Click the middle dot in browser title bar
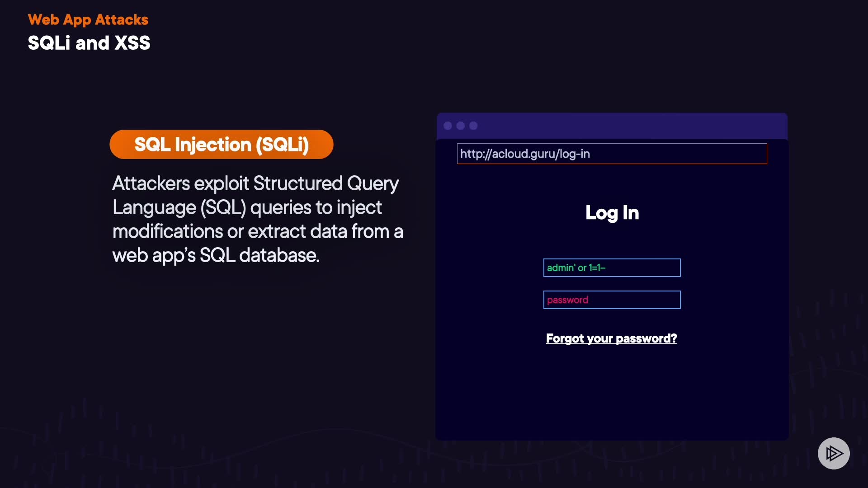 (461, 126)
